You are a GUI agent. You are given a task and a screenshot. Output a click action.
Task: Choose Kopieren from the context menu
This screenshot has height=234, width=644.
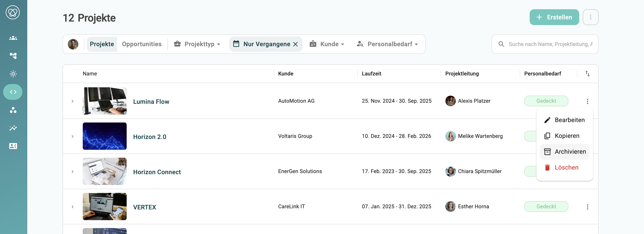tap(565, 136)
